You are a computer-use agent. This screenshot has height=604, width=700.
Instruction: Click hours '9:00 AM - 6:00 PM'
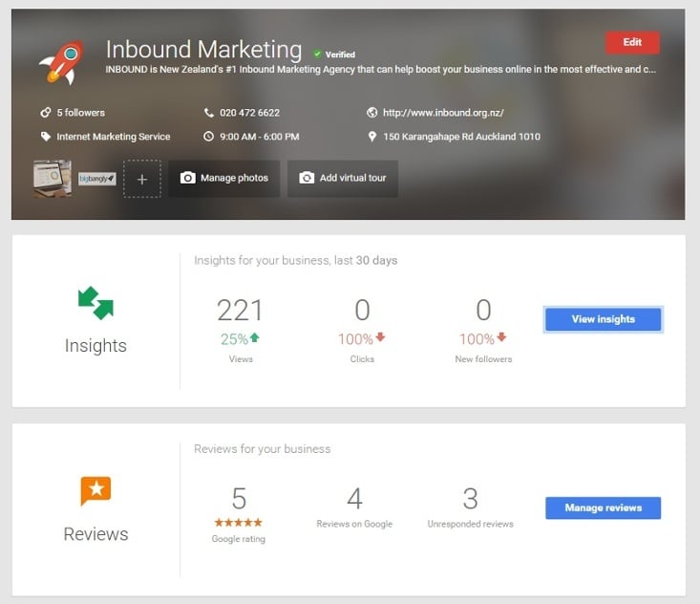click(260, 137)
